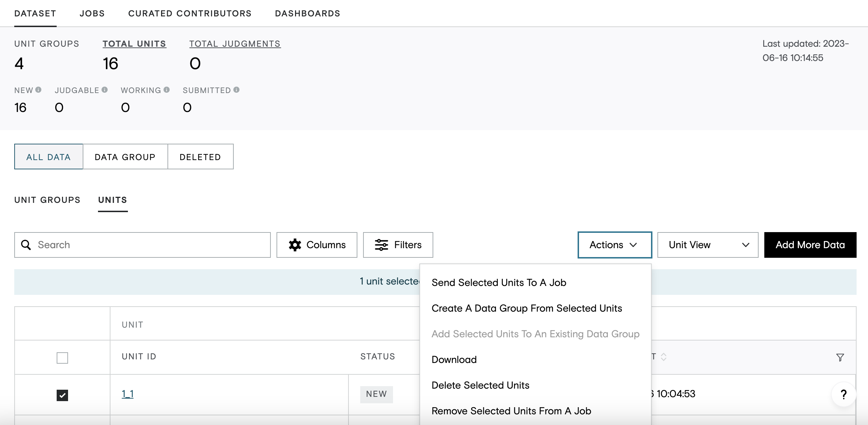The width and height of the screenshot is (868, 425).
Task: Uncheck the checkbox for unit 1_1
Action: (62, 395)
